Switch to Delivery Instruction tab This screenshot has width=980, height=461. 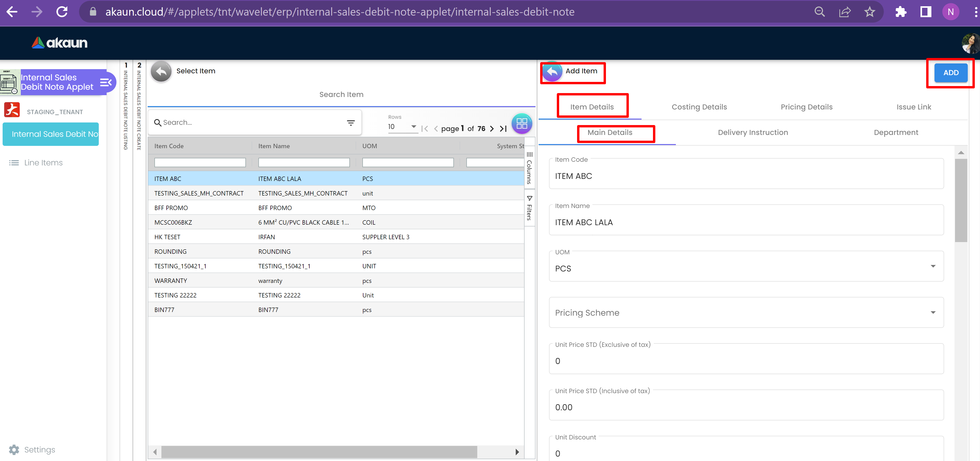753,132
